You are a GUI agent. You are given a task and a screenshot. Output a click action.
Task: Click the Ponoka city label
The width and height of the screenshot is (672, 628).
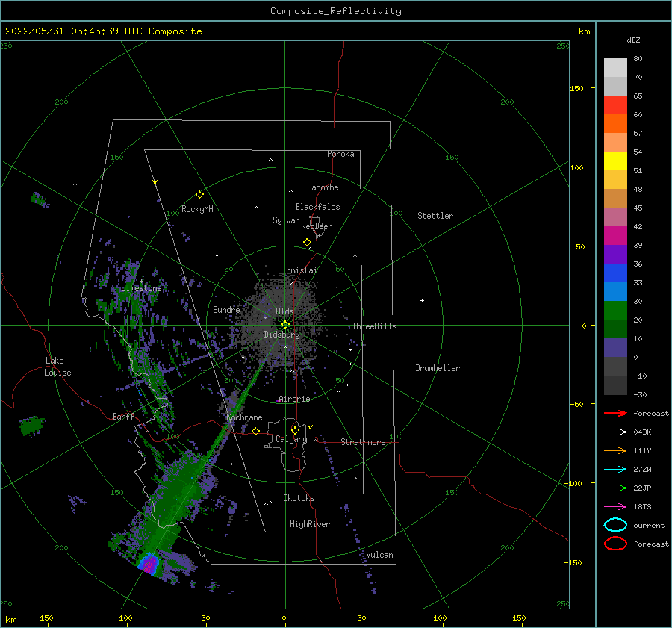340,154
